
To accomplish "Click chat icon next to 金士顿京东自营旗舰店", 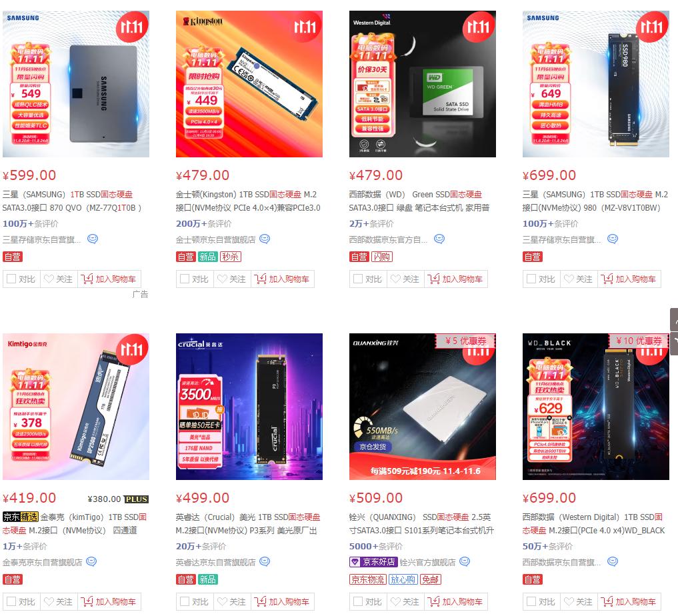I will 265,239.
